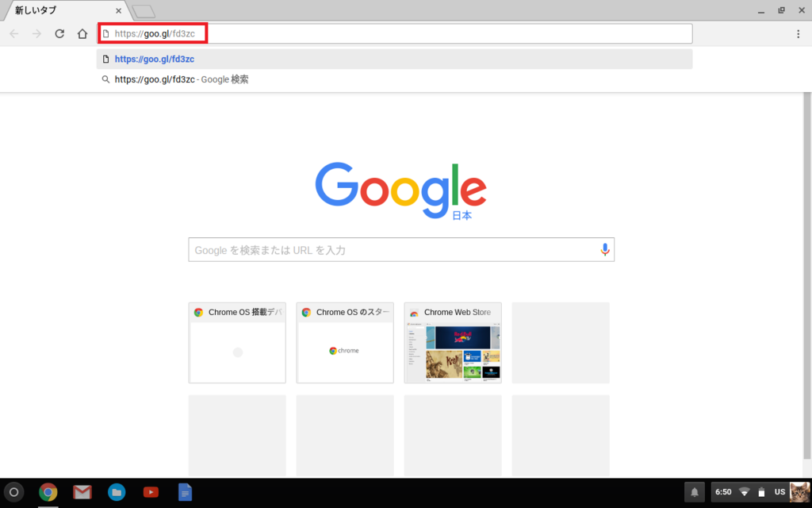
Task: Open Chrome Web Store tile
Action: [x=453, y=343]
